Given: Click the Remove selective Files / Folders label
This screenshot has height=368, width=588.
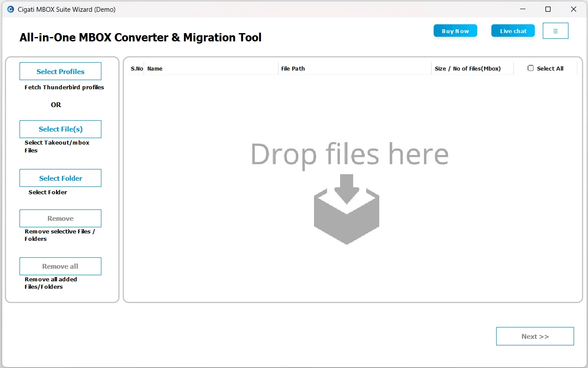Looking at the screenshot, I should [x=60, y=235].
